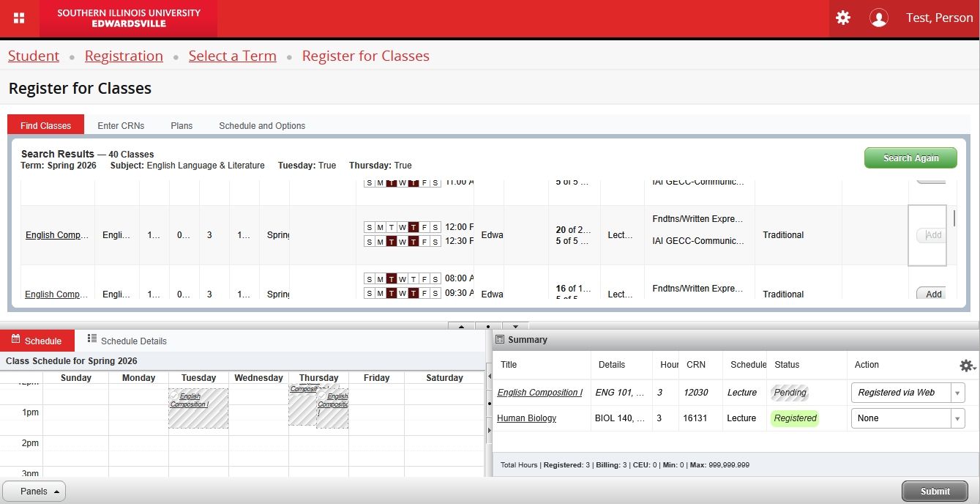Open the None action dropdown for Human Biology

tap(908, 418)
